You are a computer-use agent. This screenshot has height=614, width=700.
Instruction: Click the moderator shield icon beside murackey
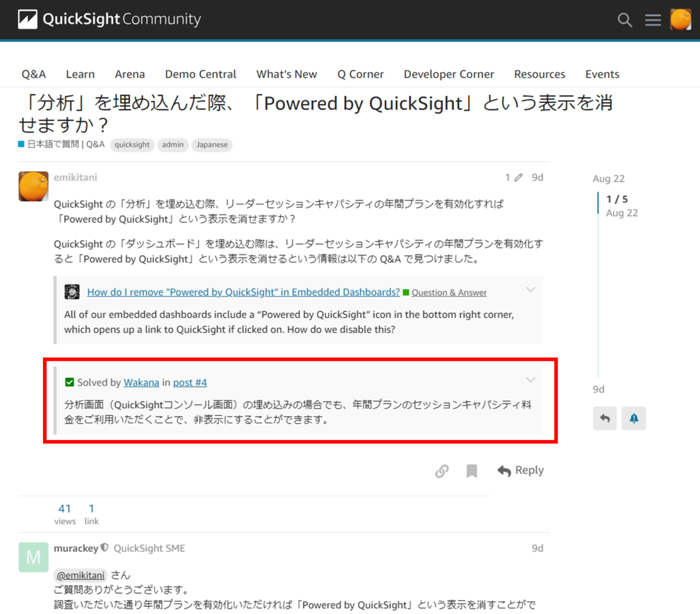(105, 547)
